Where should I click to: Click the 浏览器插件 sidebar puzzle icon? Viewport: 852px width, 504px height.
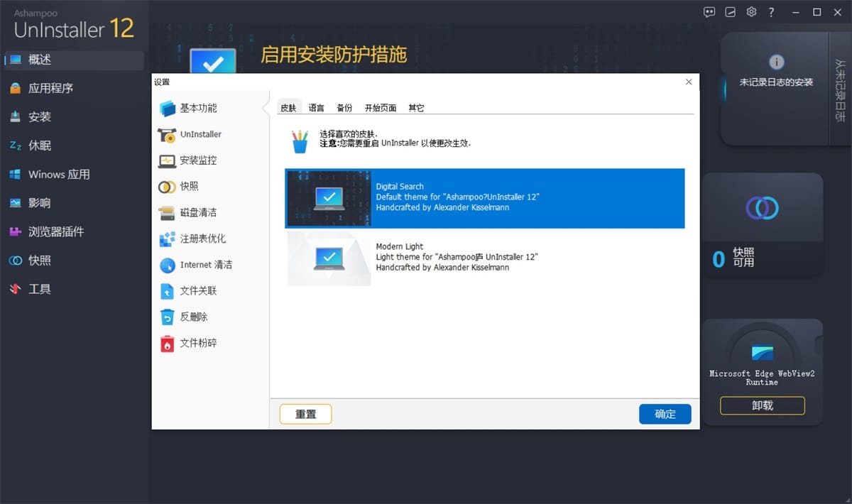click(x=16, y=232)
